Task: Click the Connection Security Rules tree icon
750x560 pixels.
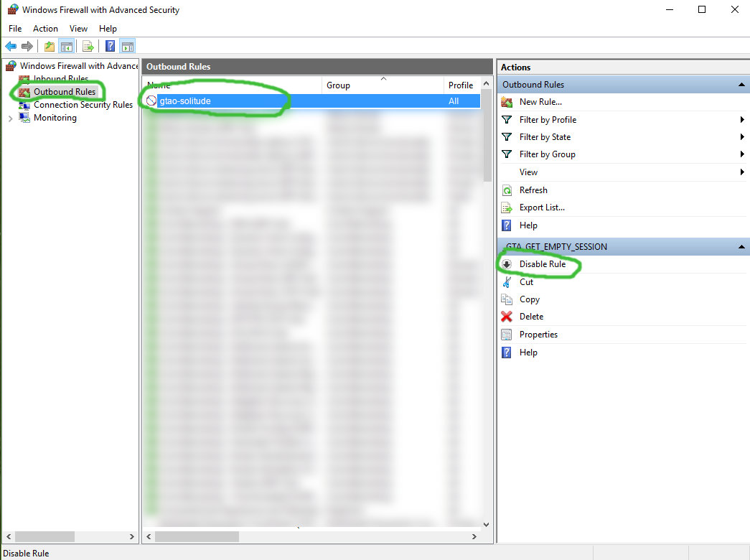Action: click(x=24, y=105)
